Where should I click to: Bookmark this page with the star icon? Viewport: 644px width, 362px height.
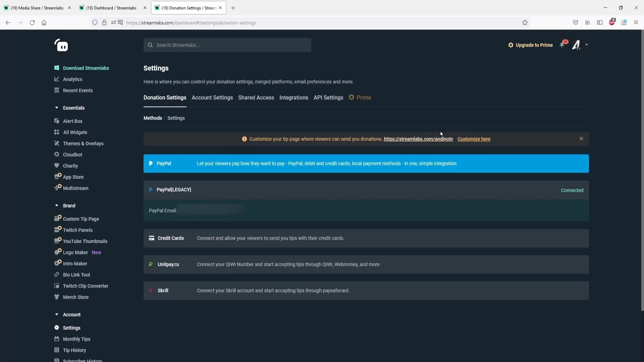[x=525, y=22]
